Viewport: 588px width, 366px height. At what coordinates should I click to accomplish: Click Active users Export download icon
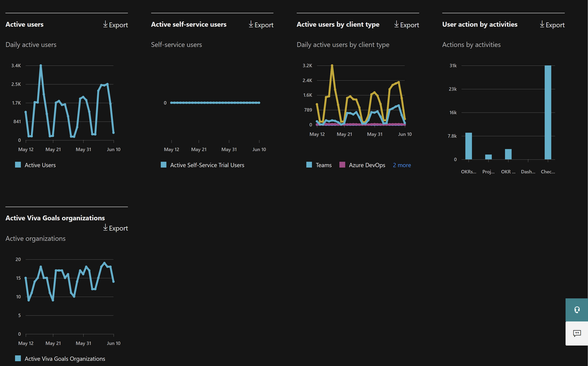tap(105, 24)
